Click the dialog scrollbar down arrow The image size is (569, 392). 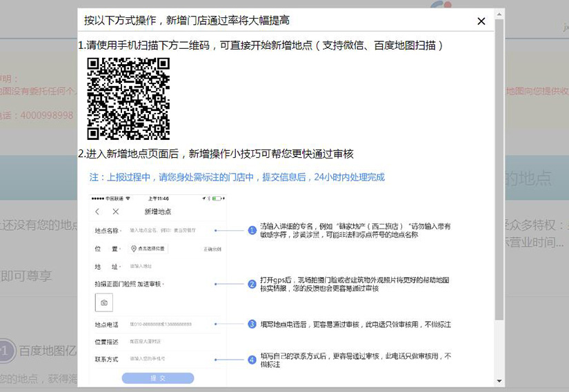(x=499, y=381)
